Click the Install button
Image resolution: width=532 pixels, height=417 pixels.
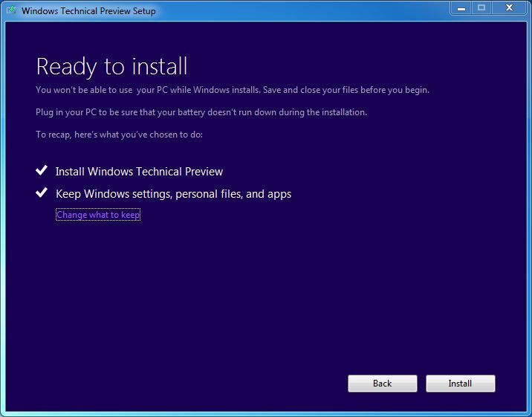tap(460, 384)
